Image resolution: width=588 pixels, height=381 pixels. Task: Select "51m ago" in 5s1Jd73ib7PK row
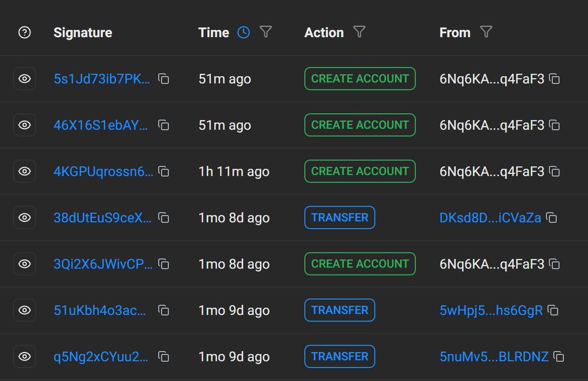[x=225, y=79]
